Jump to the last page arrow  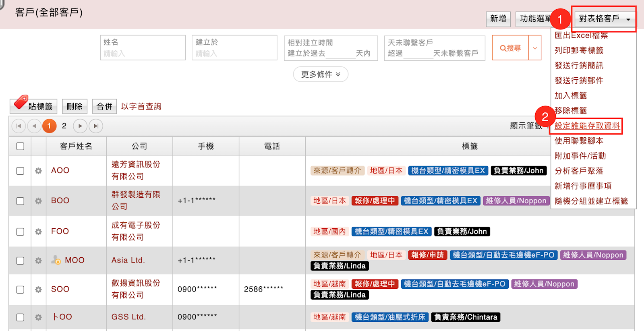(96, 126)
